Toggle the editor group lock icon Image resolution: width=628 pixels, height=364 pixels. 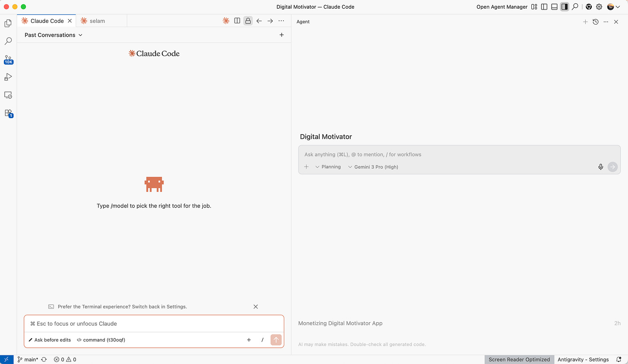(x=248, y=21)
